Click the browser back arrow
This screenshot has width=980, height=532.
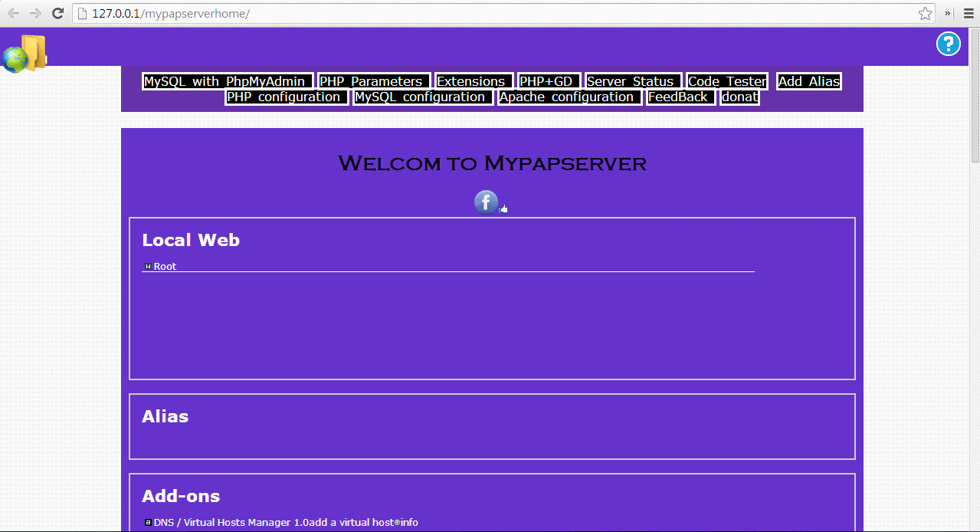point(13,14)
